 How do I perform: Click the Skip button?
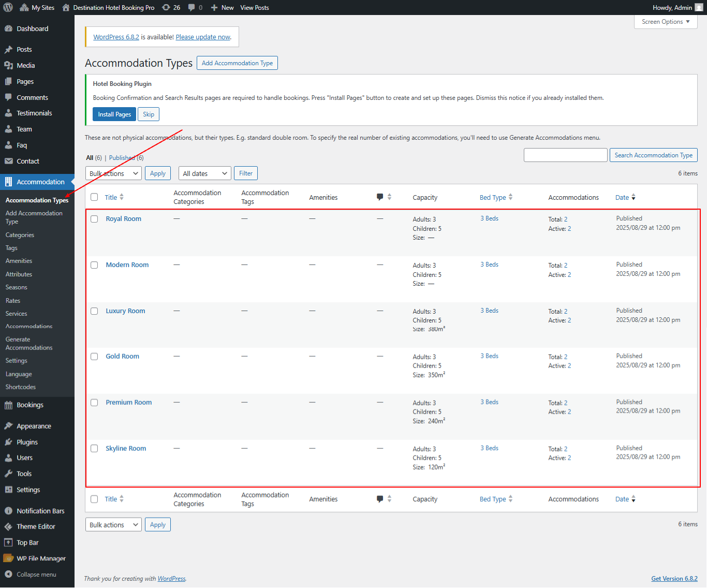point(149,114)
